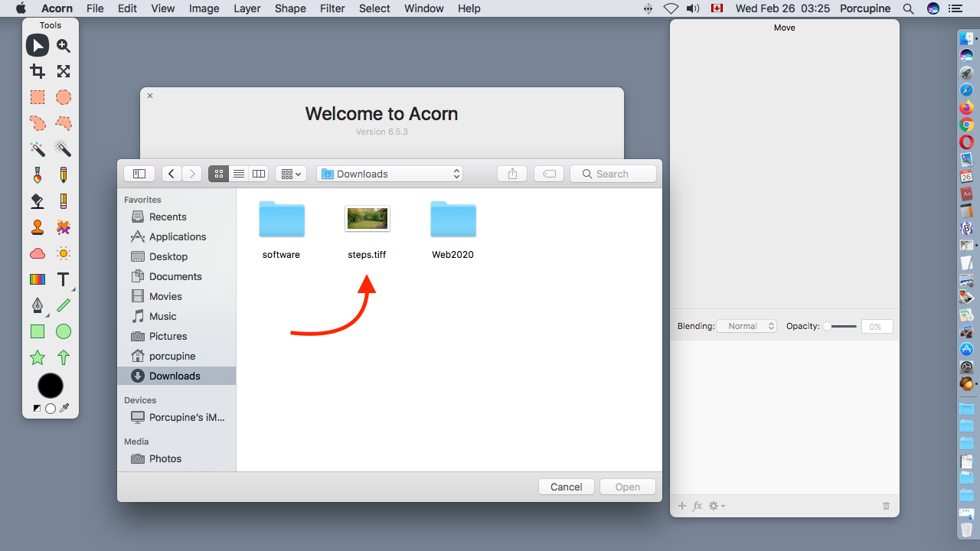Switch file dialog to list view
The height and width of the screenshot is (551, 980).
pyautogui.click(x=239, y=174)
